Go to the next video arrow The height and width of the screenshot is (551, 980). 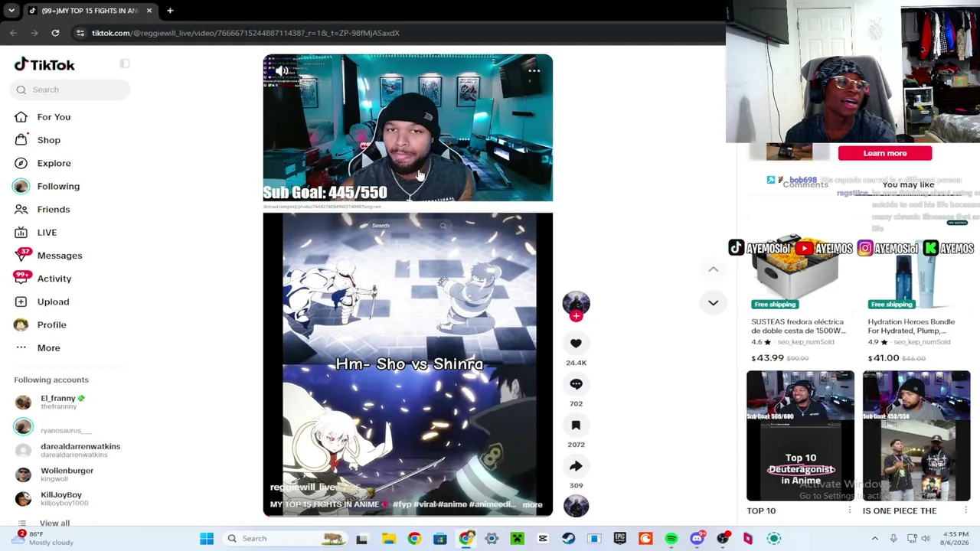(713, 303)
